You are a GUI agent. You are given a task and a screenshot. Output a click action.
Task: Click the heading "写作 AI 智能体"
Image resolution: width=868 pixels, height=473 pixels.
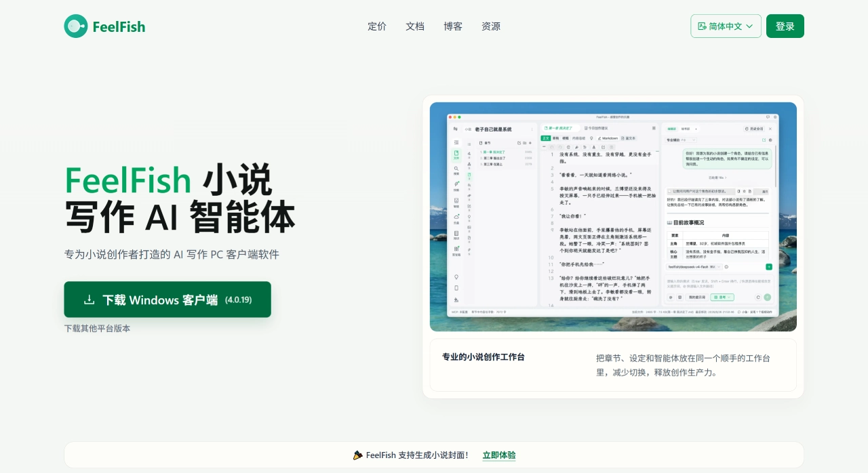coord(180,218)
